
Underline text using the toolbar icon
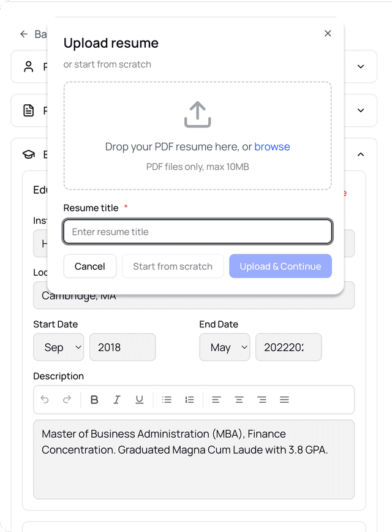pyautogui.click(x=140, y=399)
